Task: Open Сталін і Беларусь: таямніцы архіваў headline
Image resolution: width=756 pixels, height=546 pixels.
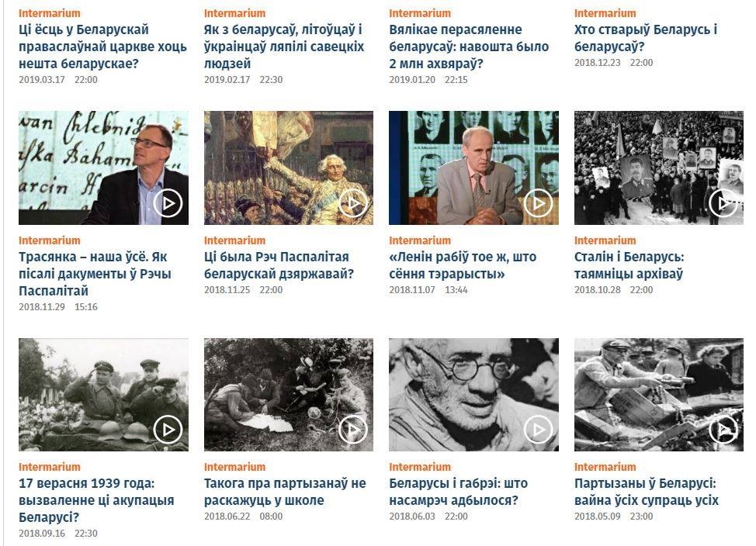Action: 629,265
